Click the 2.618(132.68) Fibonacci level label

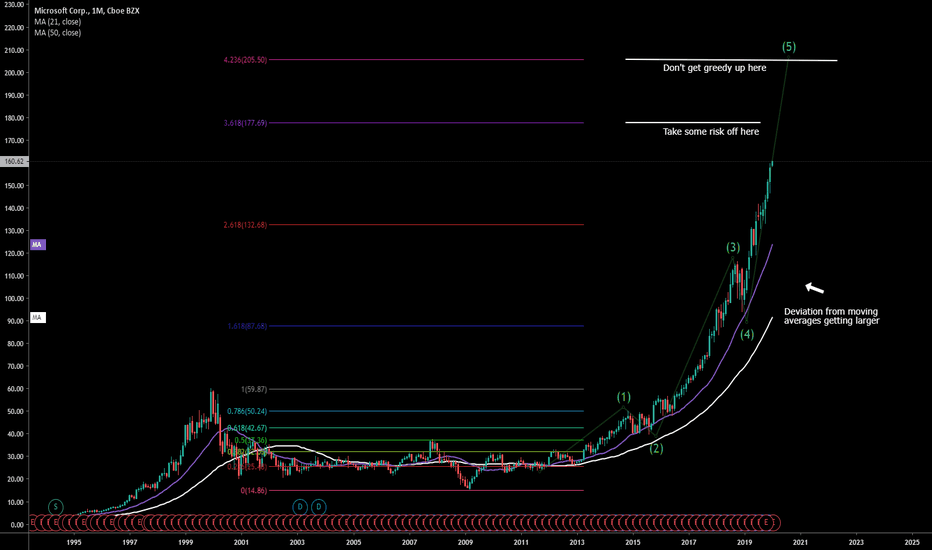[x=245, y=225]
